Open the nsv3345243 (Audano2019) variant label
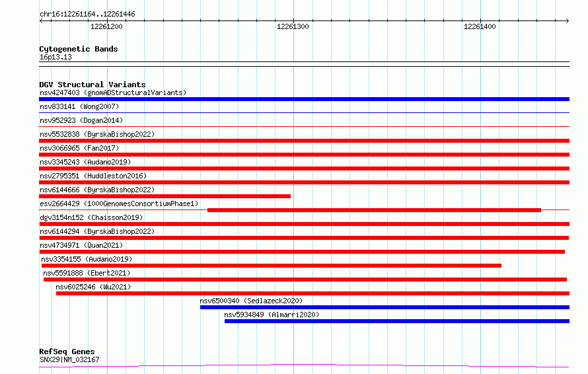Screen dimensions: 588x374 click(x=85, y=162)
